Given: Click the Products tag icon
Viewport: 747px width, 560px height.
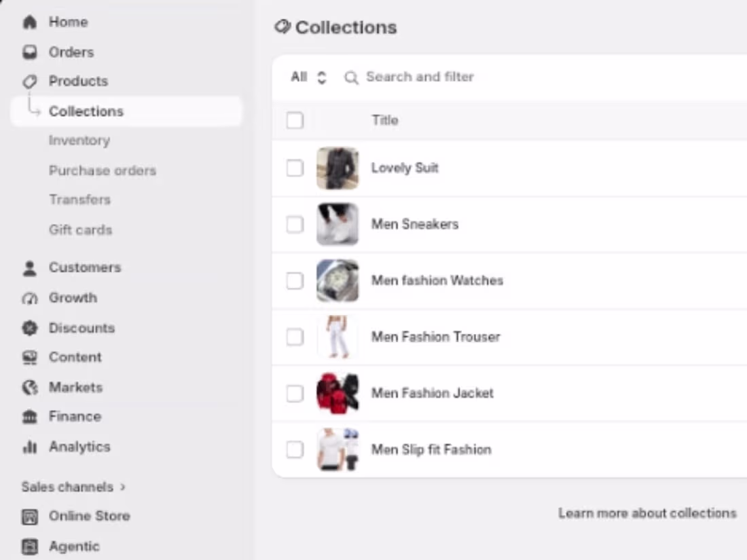Looking at the screenshot, I should (29, 81).
